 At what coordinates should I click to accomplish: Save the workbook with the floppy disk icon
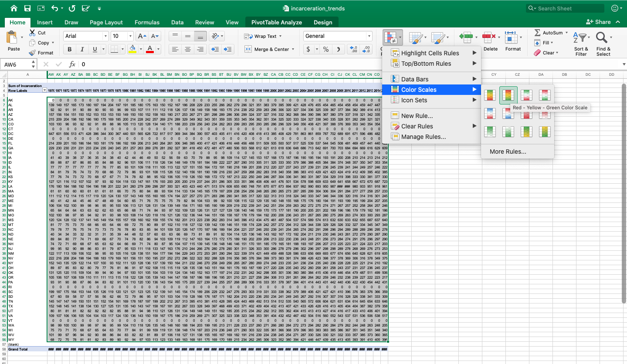(x=27, y=8)
